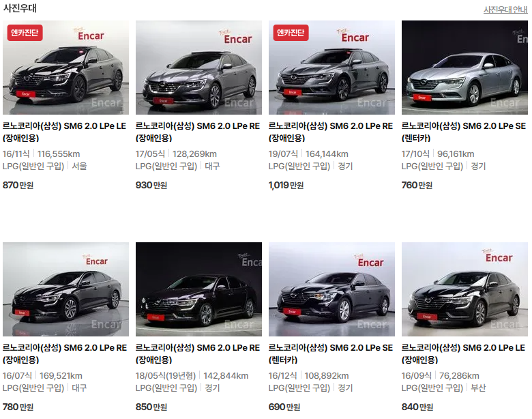The width and height of the screenshot is (532, 419).
Task: Click the price 850만원
Action: point(151,407)
